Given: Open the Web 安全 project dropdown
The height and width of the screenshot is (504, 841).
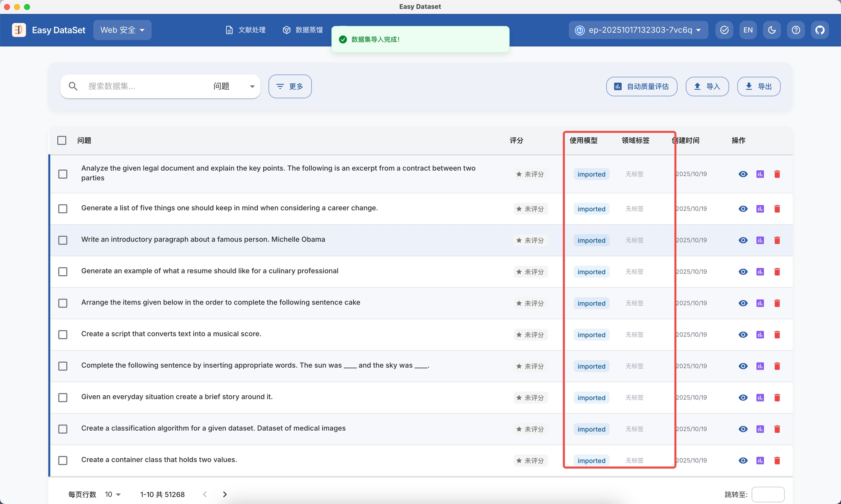Looking at the screenshot, I should pos(122,30).
